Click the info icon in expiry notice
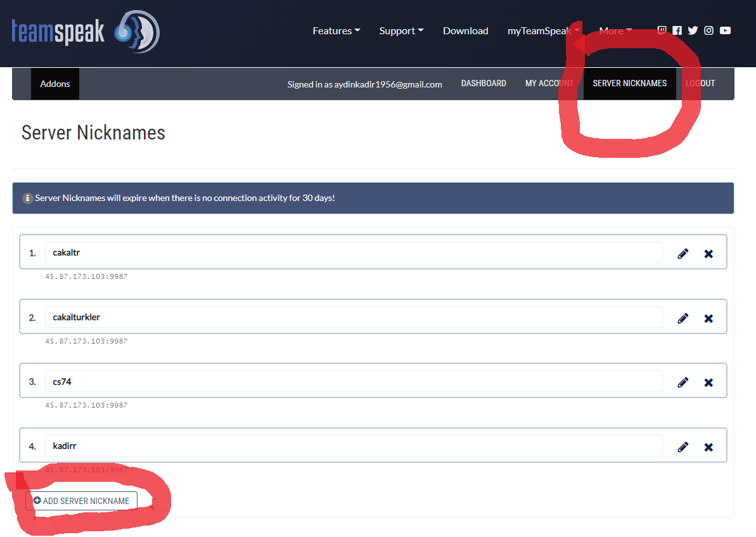The image size is (756, 537). [27, 198]
